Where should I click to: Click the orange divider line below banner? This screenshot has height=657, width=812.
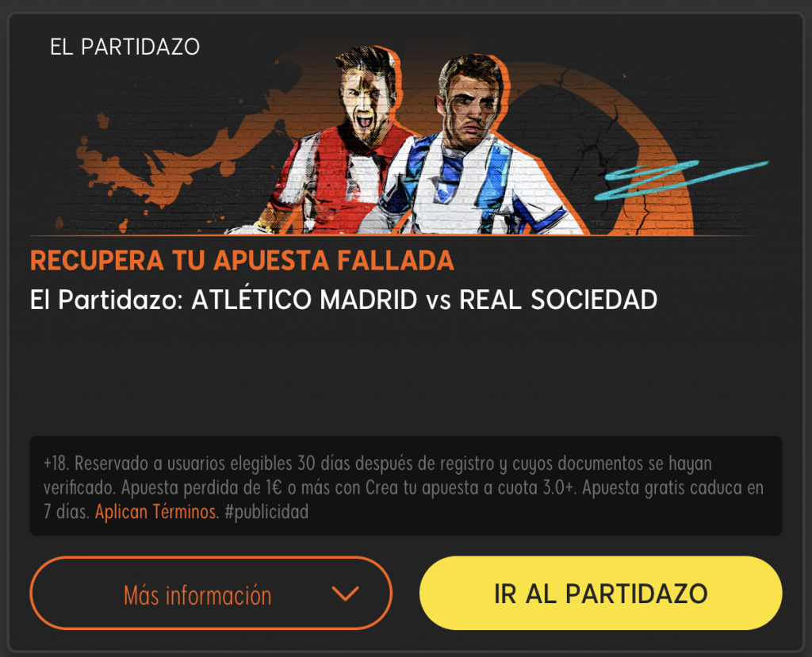point(393,235)
